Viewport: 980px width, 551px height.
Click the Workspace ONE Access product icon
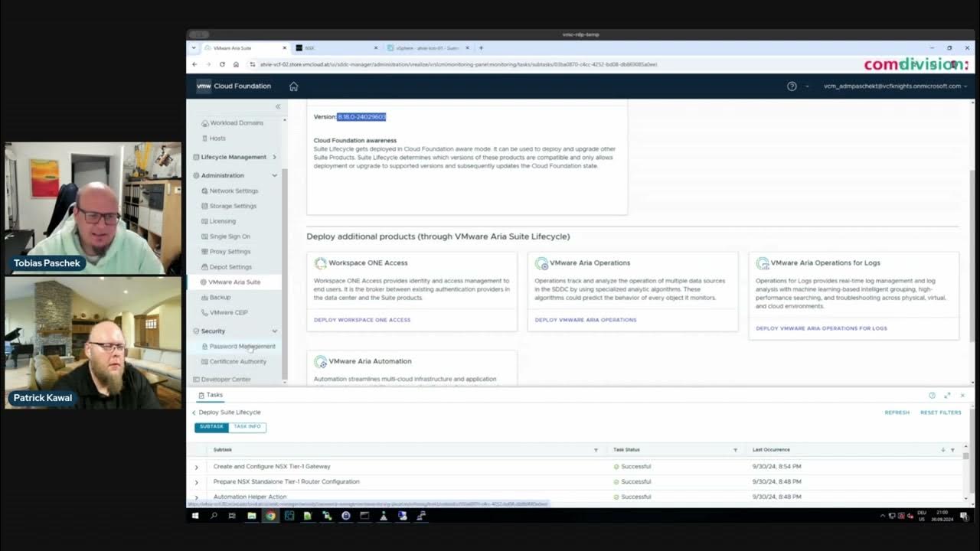(x=321, y=263)
